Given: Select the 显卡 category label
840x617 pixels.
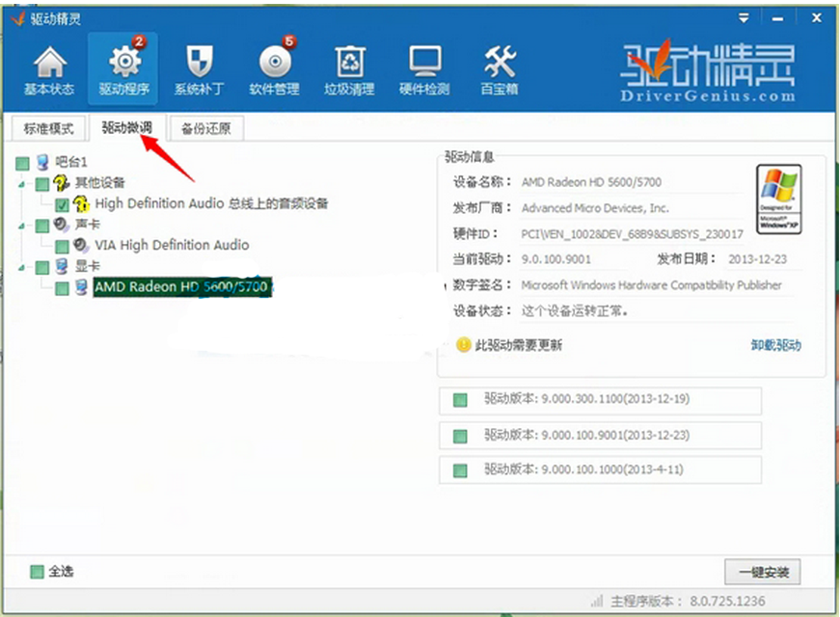Looking at the screenshot, I should [88, 266].
